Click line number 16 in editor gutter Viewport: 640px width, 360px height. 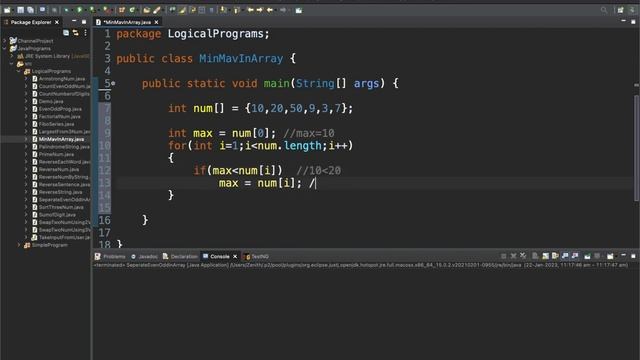click(x=104, y=220)
